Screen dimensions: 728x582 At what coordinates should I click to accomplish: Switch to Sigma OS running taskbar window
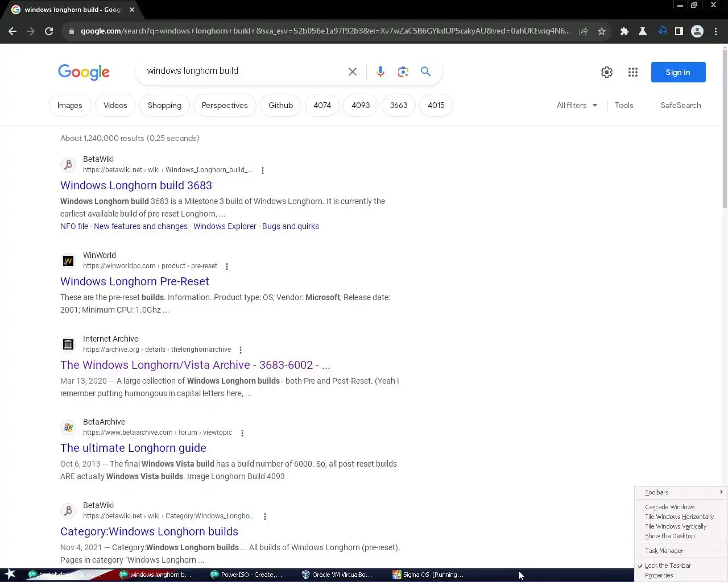[428, 575]
